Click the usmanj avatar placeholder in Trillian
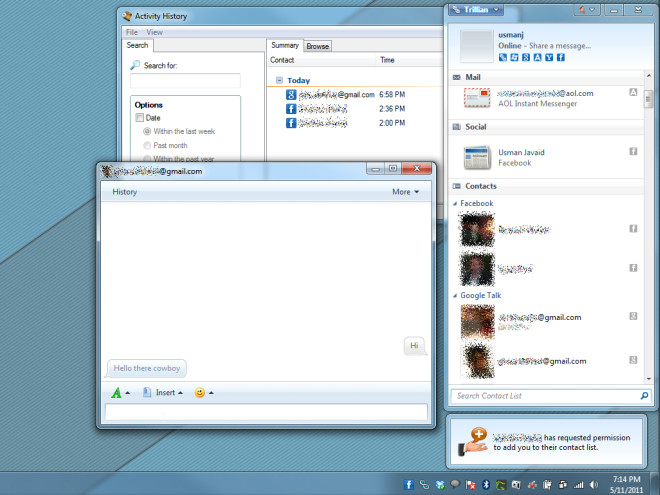This screenshot has height=495, width=660. [476, 46]
